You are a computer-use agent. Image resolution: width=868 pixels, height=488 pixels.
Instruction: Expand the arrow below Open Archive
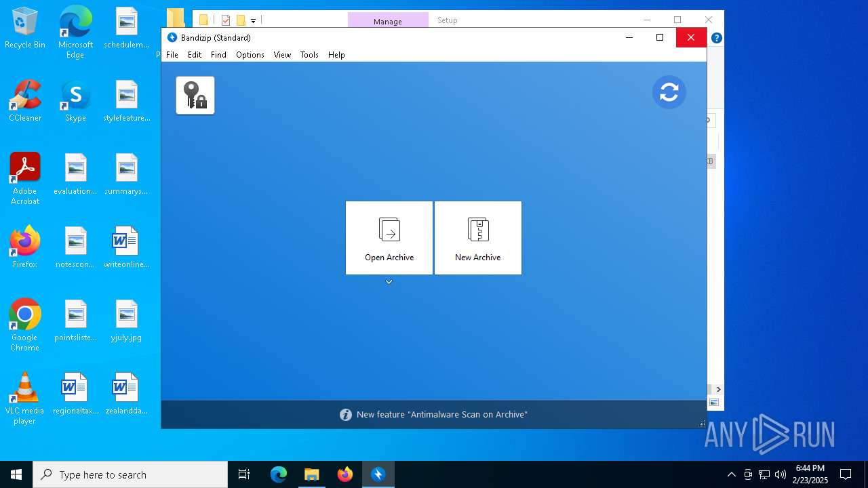[x=389, y=282]
